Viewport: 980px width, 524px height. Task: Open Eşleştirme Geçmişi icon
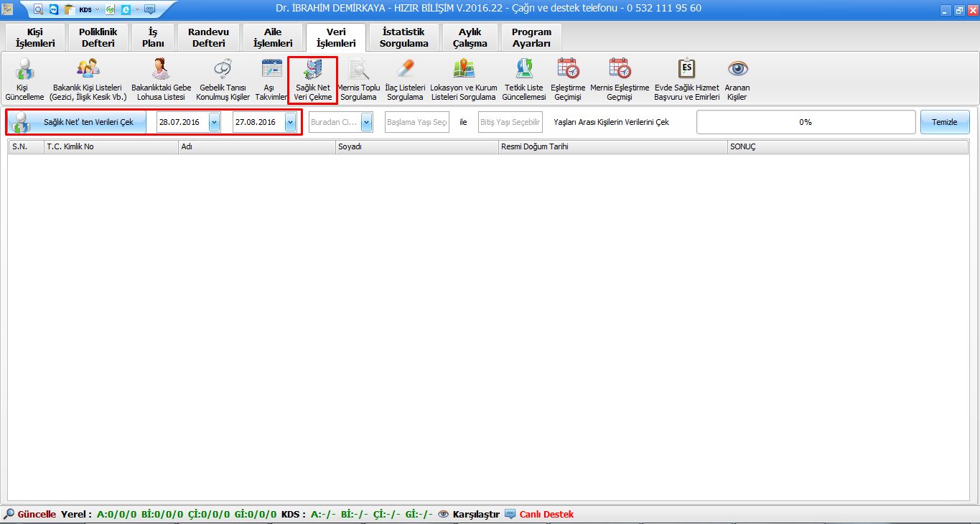567,70
